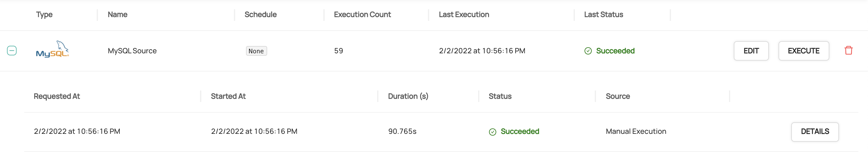This screenshot has width=868, height=152.
Task: Click the None schedule badge
Action: point(256,51)
